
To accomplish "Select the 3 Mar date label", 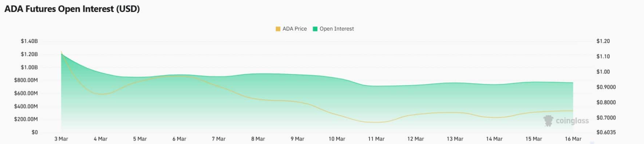I will coord(61,139).
